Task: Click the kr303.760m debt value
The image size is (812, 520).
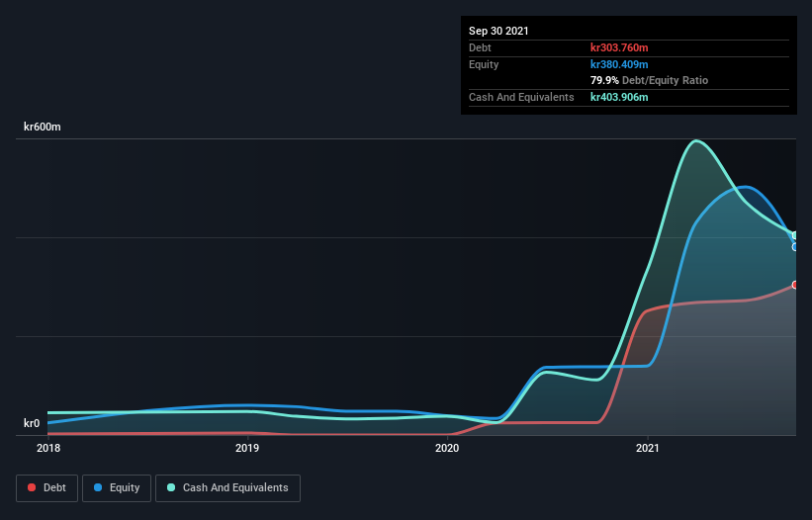Action: coord(619,47)
